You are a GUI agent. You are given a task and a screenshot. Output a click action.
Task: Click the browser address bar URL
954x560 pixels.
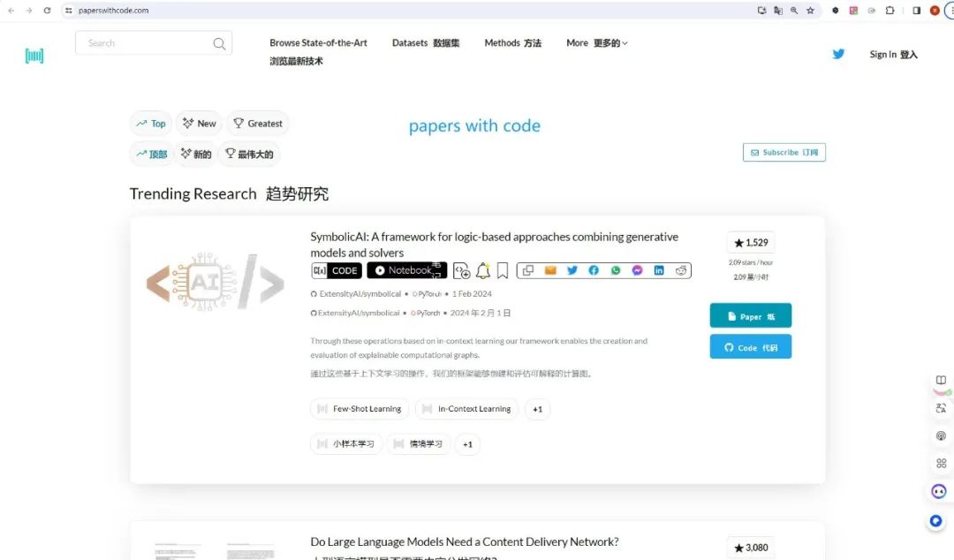click(113, 11)
